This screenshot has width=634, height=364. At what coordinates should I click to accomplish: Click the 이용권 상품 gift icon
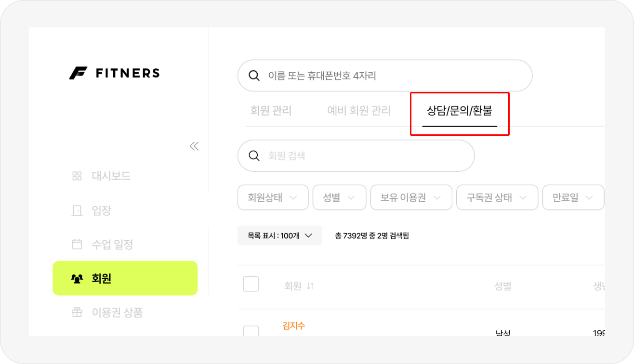77,312
